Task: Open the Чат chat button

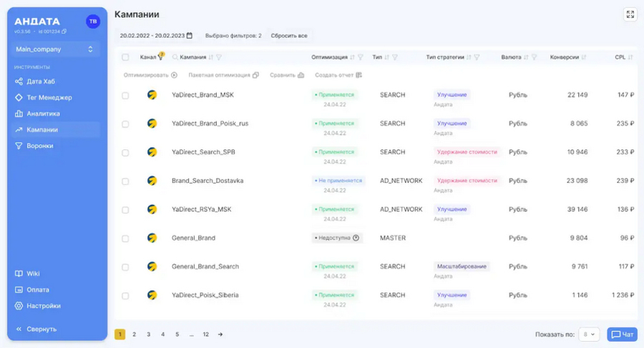Action: 623,334
